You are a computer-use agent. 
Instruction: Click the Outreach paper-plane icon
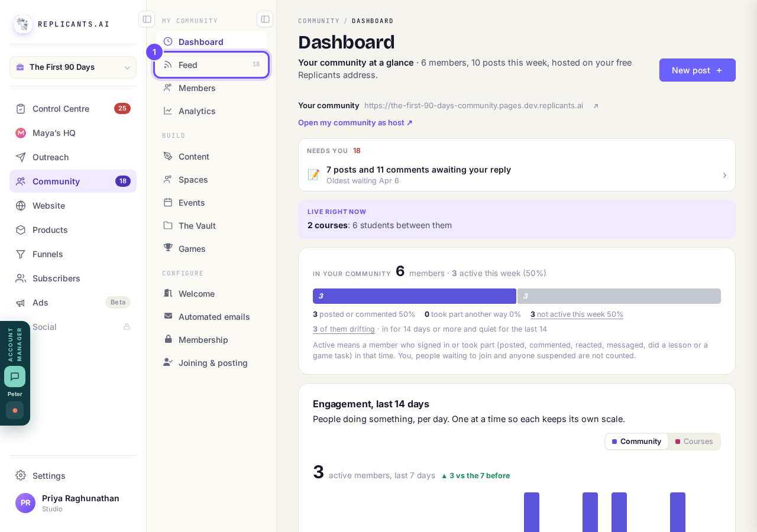click(21, 157)
